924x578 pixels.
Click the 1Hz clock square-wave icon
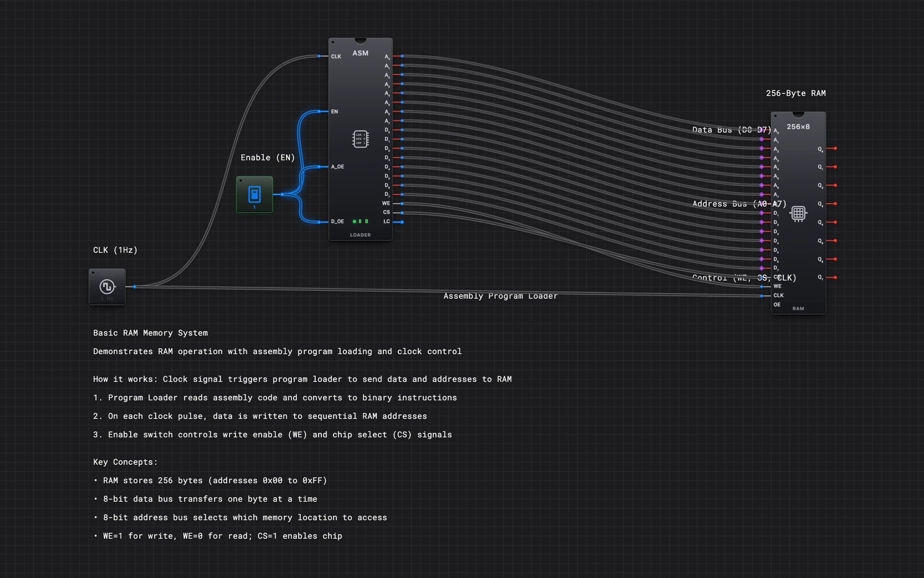pos(107,286)
